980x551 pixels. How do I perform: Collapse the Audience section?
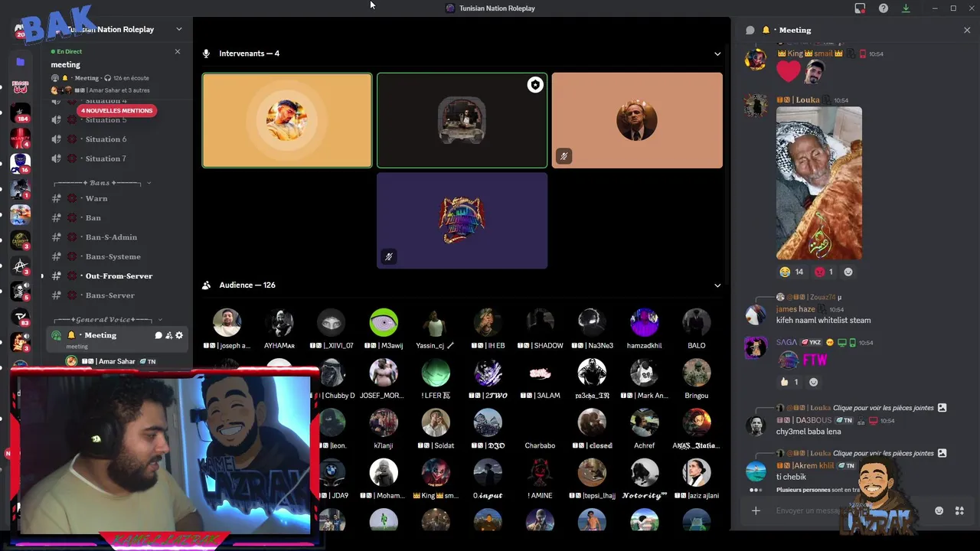[717, 285]
